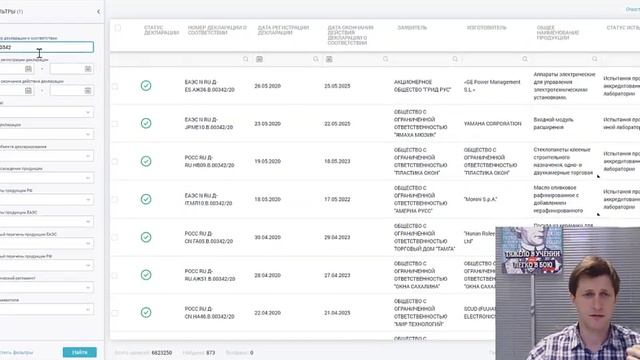The width and height of the screenshot is (640, 360).
Task: Open calendar icon in registration date column filter
Action: click(x=259, y=59)
